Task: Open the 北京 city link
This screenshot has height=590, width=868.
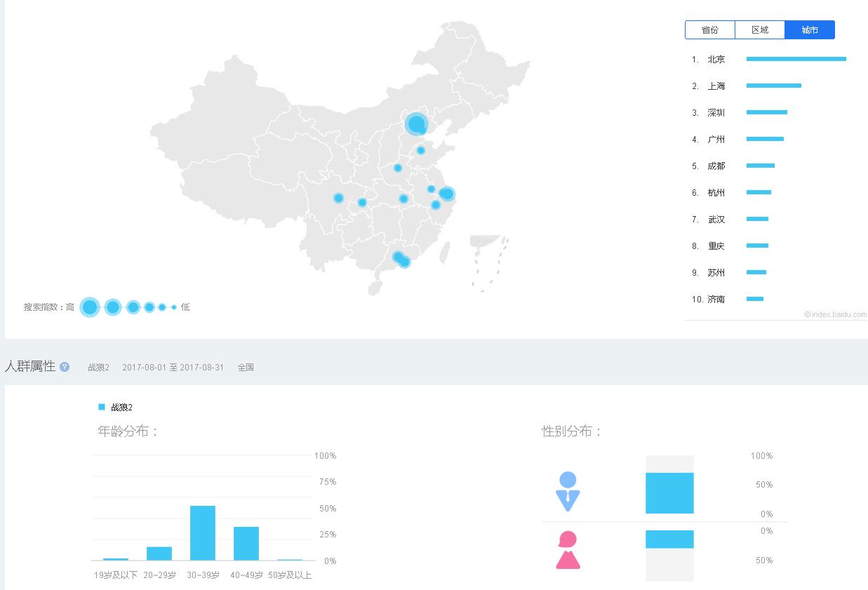Action: pos(715,60)
